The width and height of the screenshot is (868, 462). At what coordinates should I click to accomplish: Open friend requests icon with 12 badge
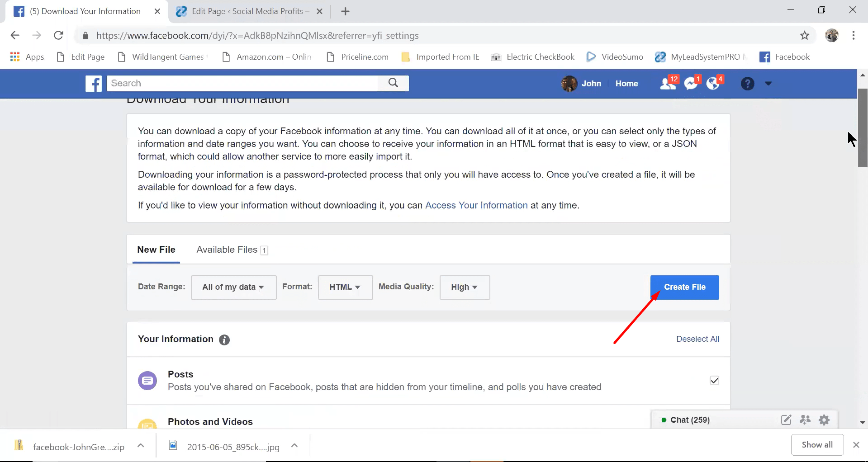pos(668,84)
